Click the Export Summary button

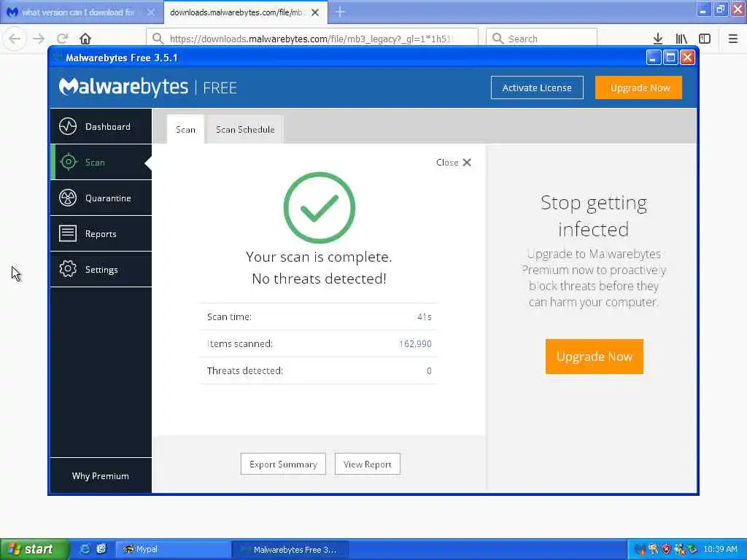coord(284,464)
